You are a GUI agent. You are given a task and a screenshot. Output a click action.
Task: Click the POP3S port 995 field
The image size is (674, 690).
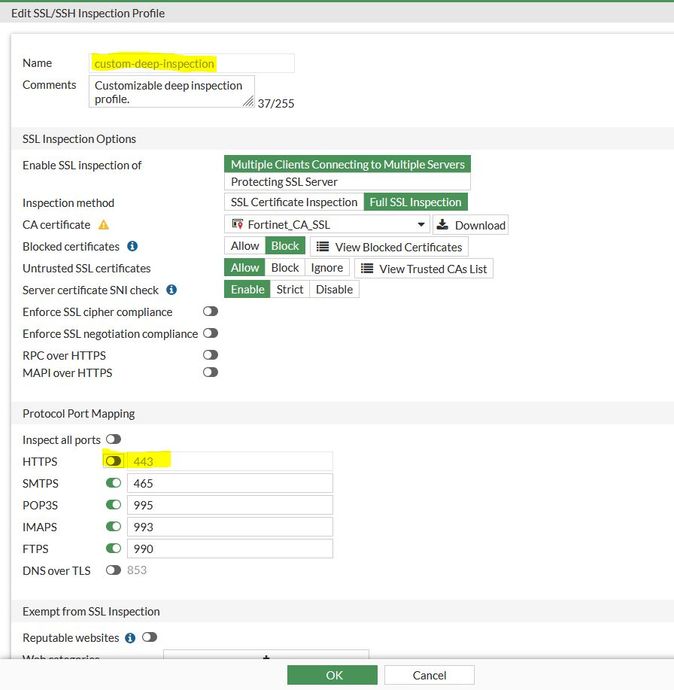point(230,505)
